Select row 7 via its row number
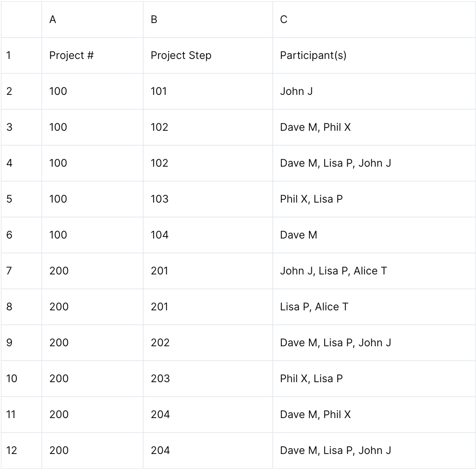Viewport: 476px width, 470px height. (21, 271)
